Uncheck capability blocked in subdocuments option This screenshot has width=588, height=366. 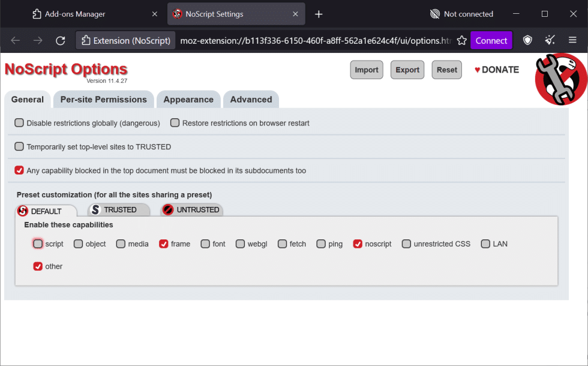coord(19,170)
